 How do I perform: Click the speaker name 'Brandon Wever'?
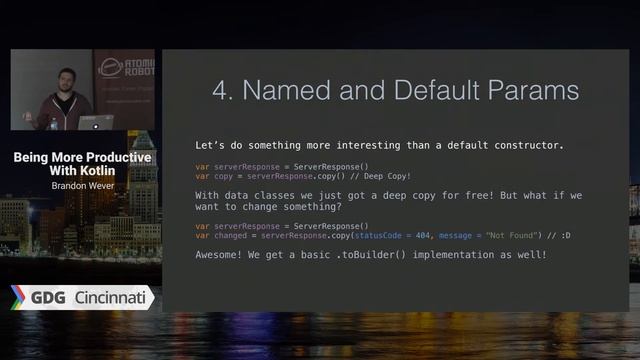coord(83,186)
